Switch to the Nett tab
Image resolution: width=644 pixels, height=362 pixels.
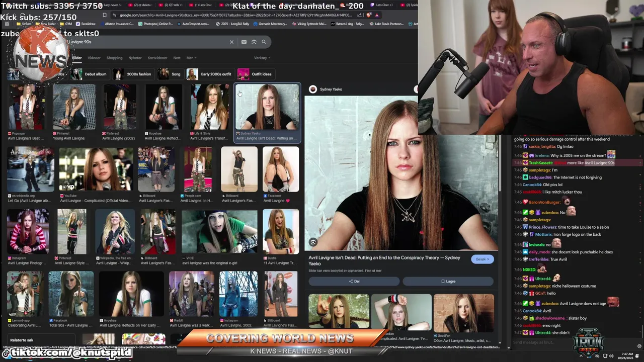point(177,58)
